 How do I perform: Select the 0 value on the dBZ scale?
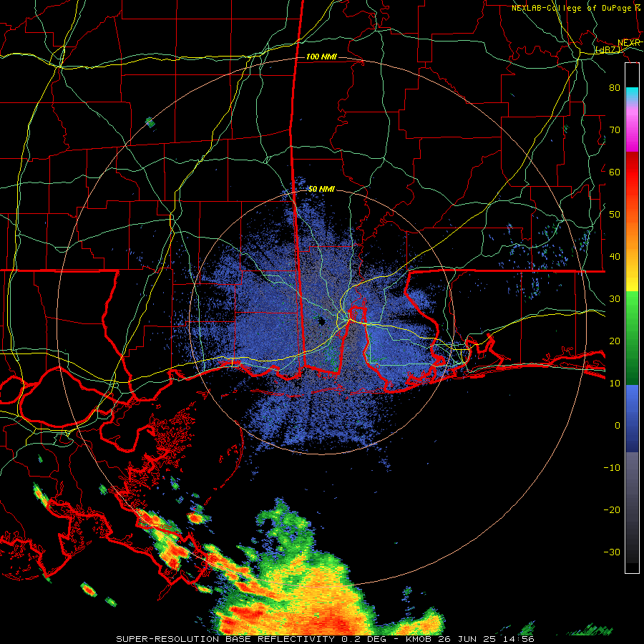pos(618,426)
